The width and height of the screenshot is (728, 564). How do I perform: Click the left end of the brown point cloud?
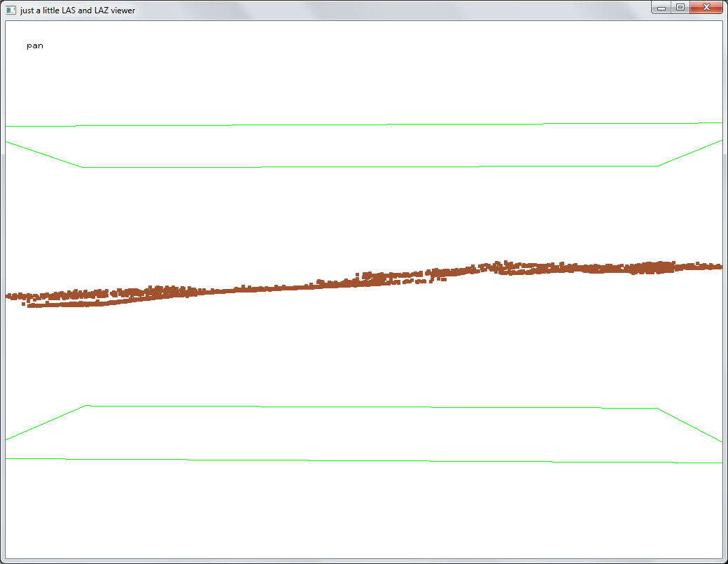click(10, 297)
